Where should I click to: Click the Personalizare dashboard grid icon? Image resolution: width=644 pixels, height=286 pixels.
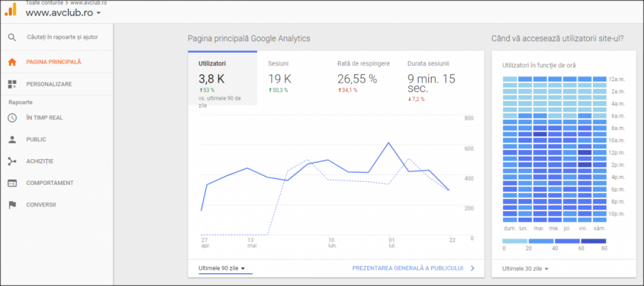12,84
